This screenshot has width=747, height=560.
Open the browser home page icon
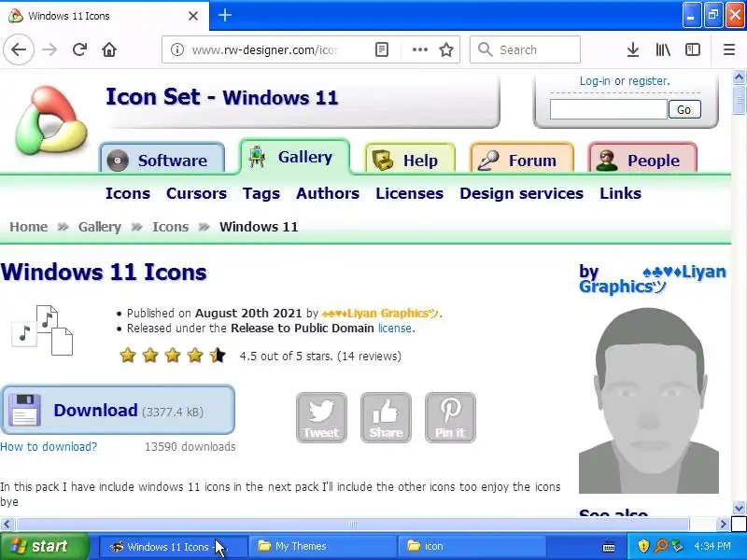(x=109, y=49)
